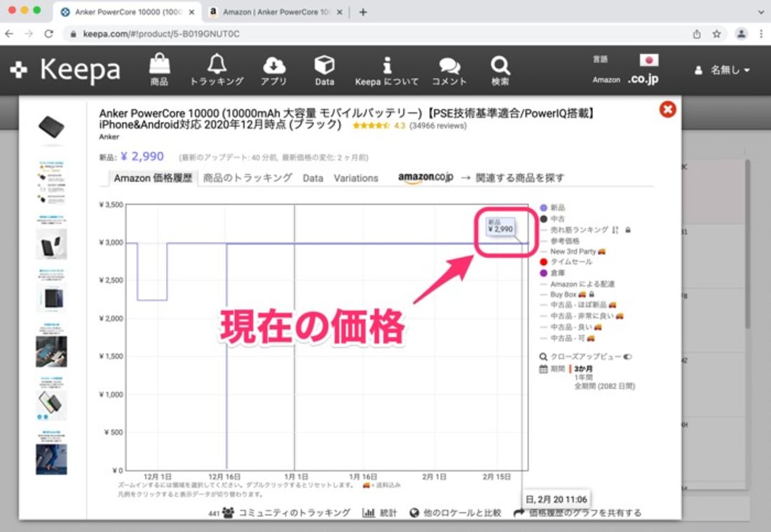Click the amazon.co.jp logo link
Viewport: 771px width, 532px height.
coord(425,177)
